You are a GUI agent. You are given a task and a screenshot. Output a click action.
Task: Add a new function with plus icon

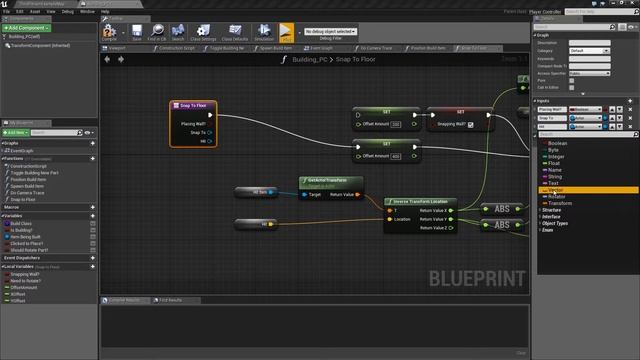pos(93,158)
